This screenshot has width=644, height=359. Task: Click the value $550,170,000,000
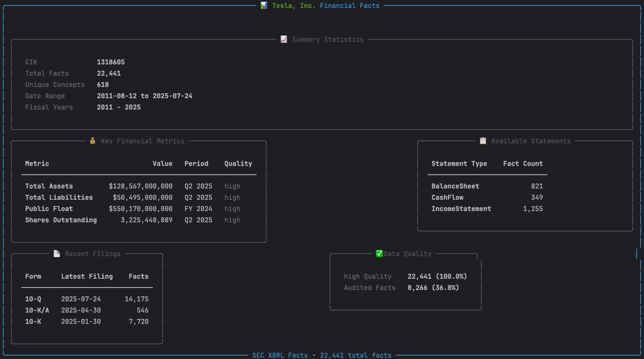141,209
